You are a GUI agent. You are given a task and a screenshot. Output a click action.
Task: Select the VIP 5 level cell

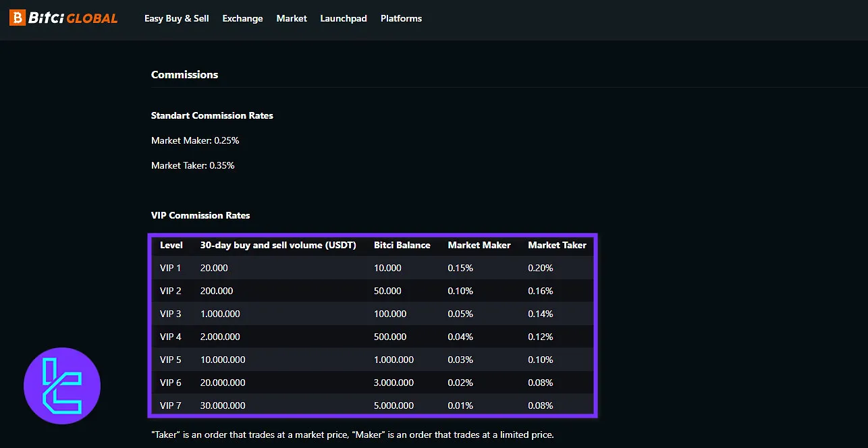pos(171,360)
